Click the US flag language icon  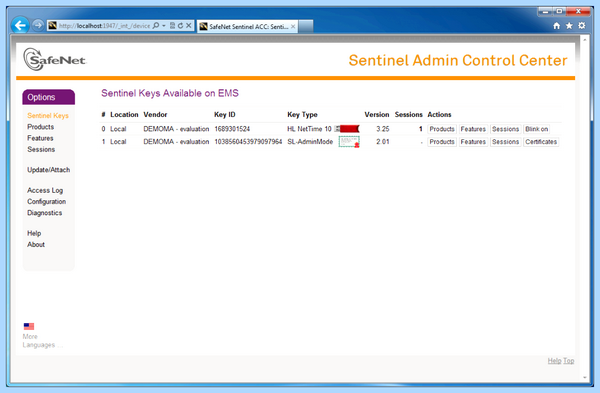pos(29,326)
